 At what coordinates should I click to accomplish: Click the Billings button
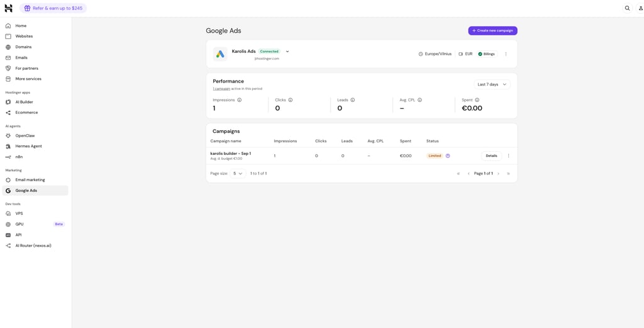pos(487,54)
